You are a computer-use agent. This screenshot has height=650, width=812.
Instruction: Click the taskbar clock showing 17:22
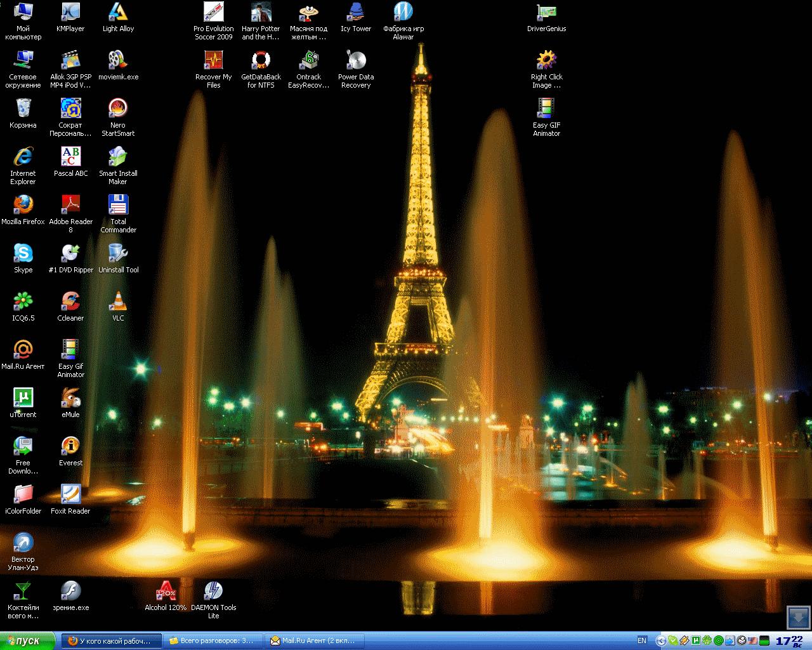coord(790,640)
